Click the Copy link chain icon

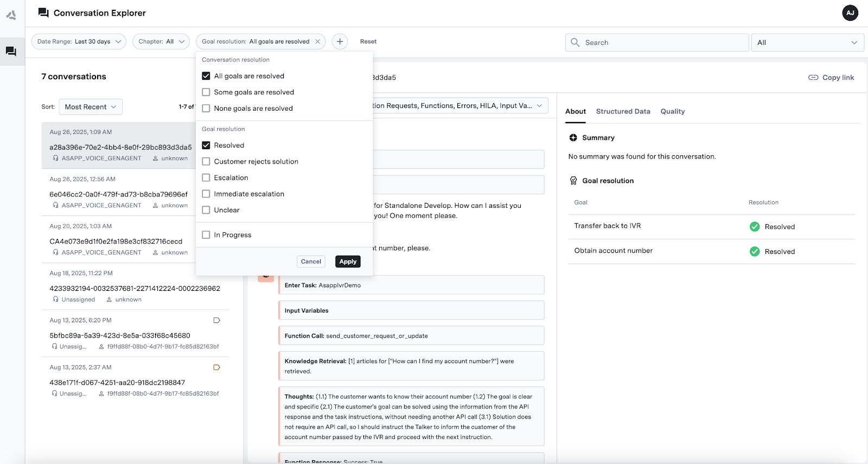813,78
